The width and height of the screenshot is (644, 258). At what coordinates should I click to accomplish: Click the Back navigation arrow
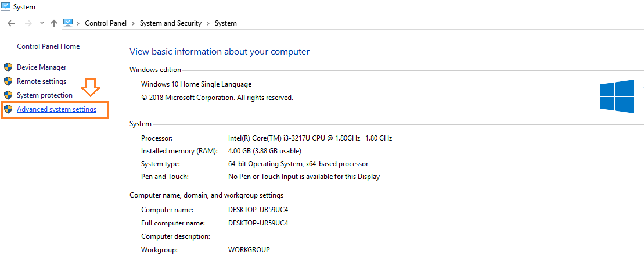11,23
